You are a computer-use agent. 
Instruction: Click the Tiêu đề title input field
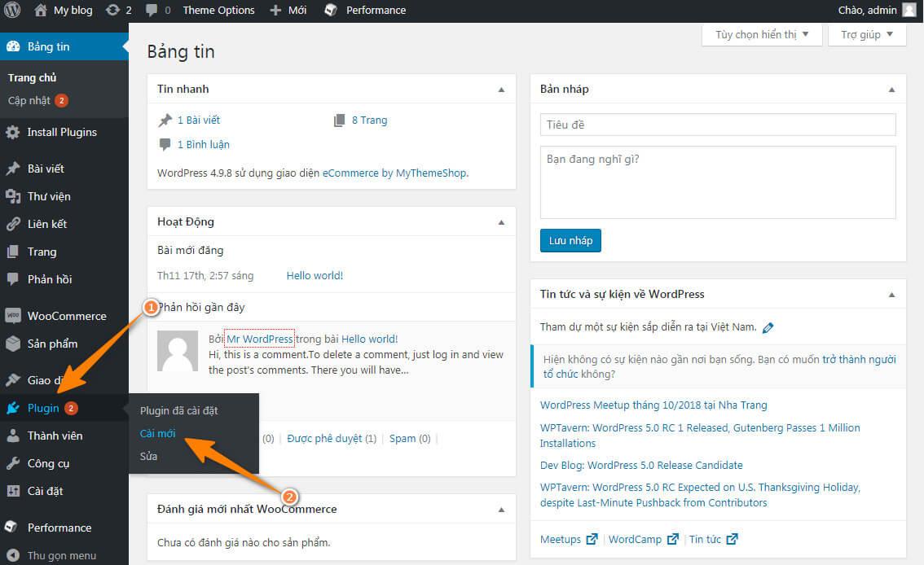[x=717, y=125]
